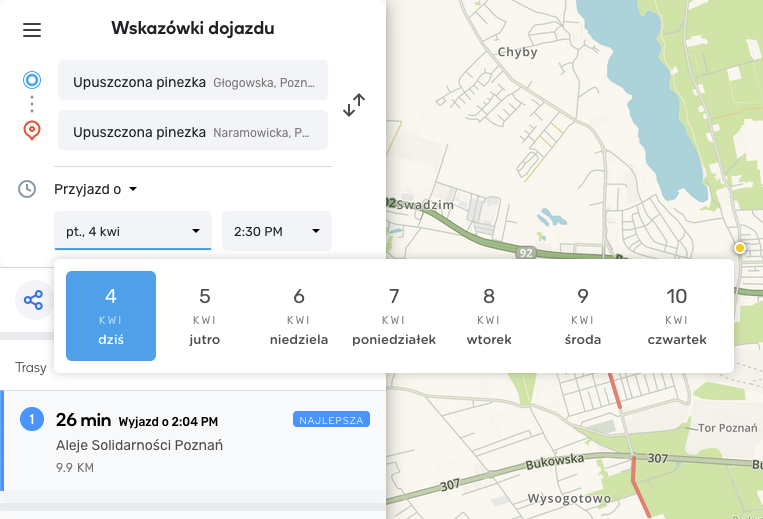Screen dimensions: 763x519
Task: Click Chyby label on the map
Action: [517, 52]
